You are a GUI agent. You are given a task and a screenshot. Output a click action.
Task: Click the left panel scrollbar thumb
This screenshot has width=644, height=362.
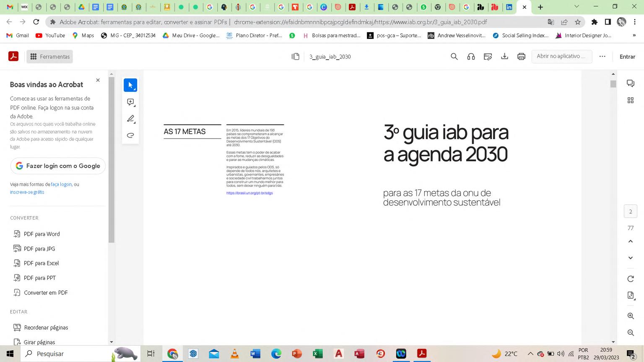111,160
